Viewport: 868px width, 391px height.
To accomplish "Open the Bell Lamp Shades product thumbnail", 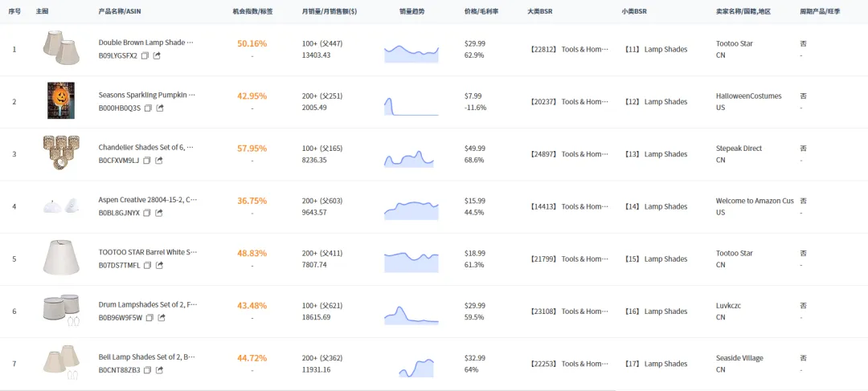I will 61,363.
